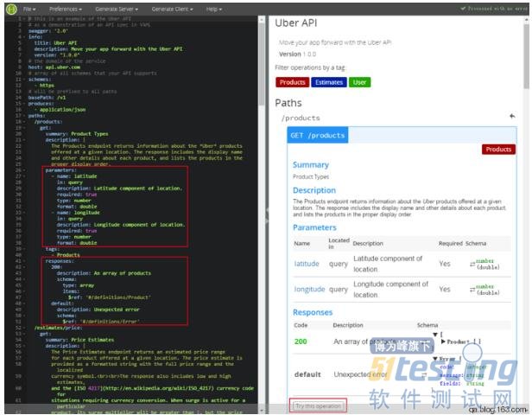The image size is (532, 415).
Task: Click the longitude parameter name link
Action: pos(309,290)
